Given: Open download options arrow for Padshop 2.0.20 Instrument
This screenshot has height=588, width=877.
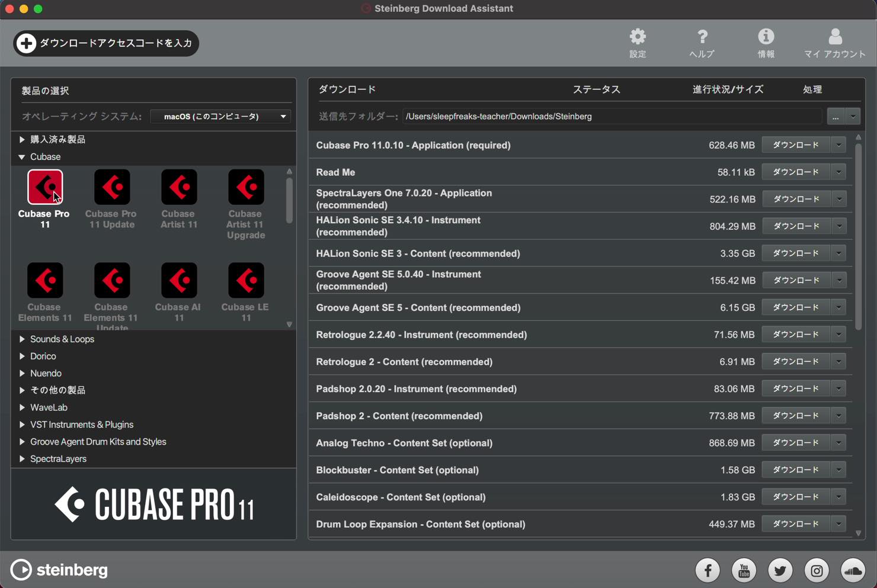Looking at the screenshot, I should 838,388.
